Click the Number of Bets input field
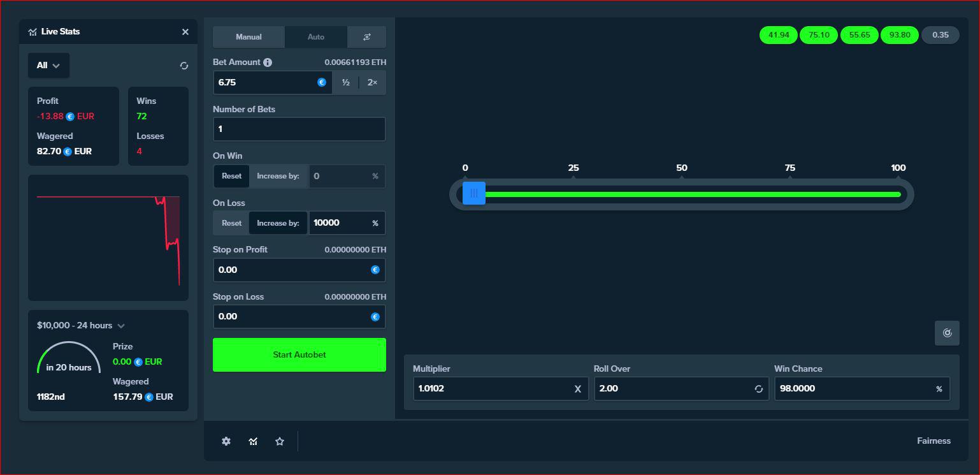 [299, 129]
